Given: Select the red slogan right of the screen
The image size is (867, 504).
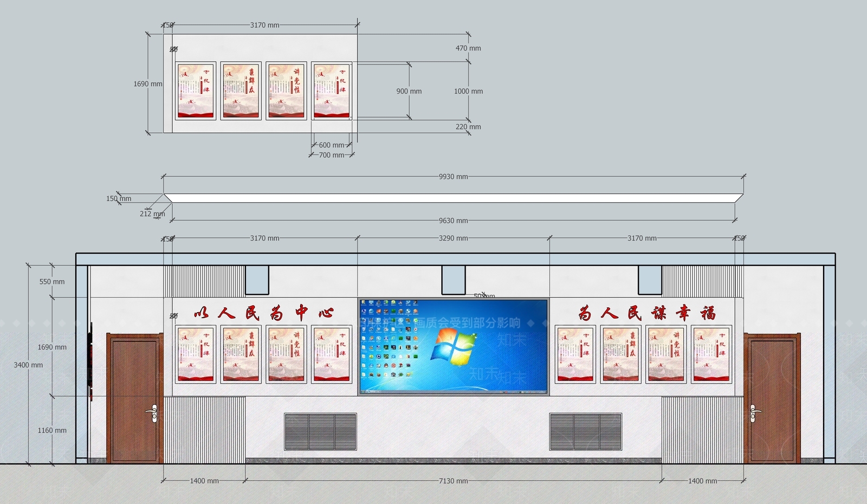Looking at the screenshot, I should 647,313.
